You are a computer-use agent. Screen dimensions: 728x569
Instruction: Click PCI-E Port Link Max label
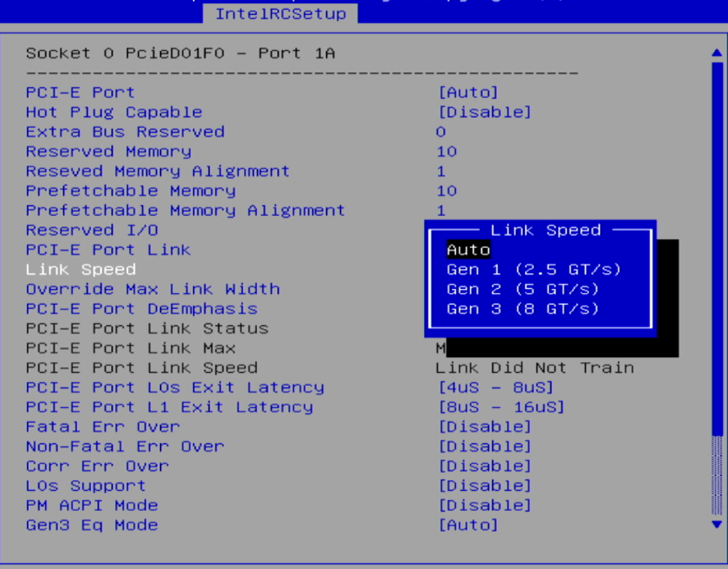131,348
